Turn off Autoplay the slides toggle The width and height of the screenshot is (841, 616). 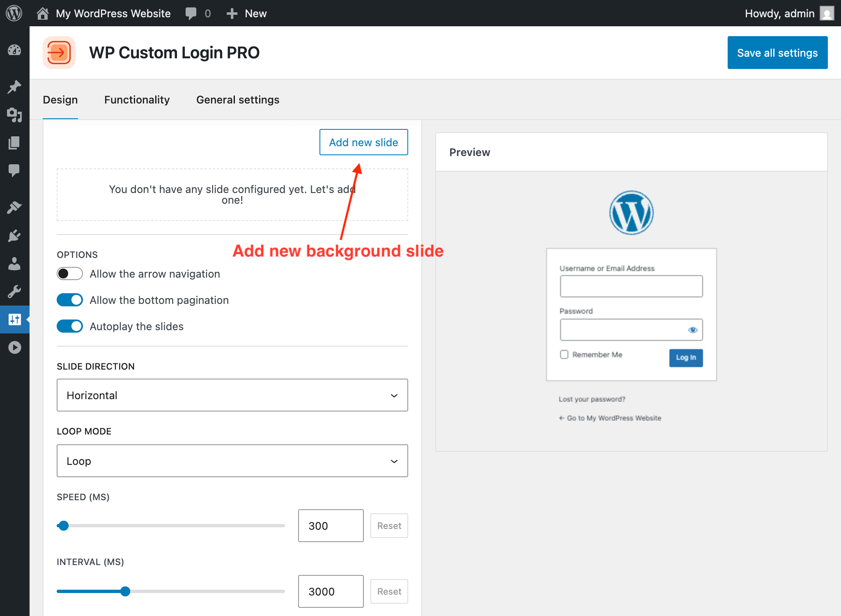pos(70,326)
